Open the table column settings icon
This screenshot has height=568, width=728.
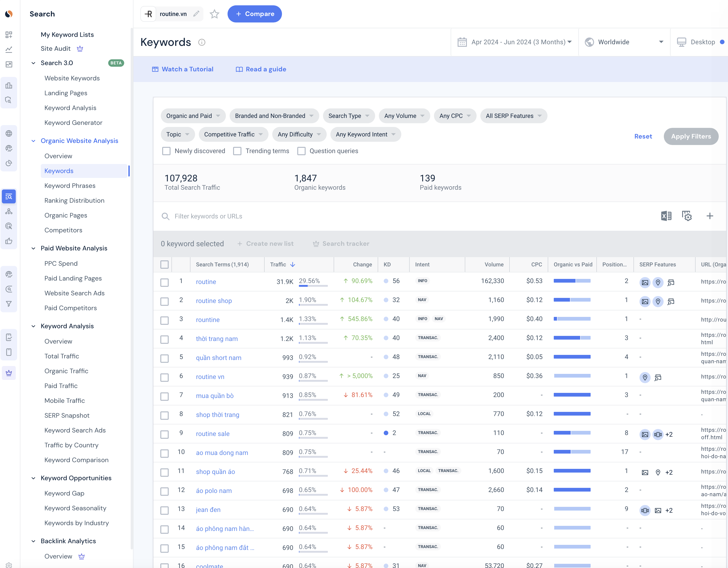point(687,216)
